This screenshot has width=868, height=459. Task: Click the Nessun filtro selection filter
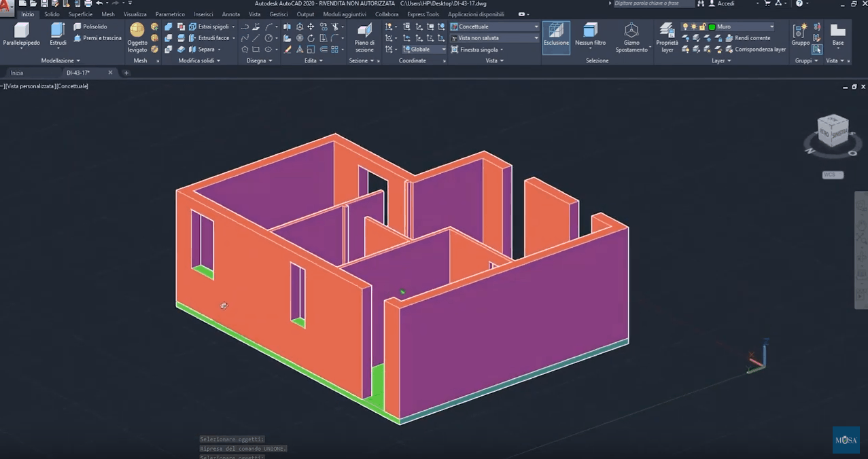pyautogui.click(x=590, y=34)
